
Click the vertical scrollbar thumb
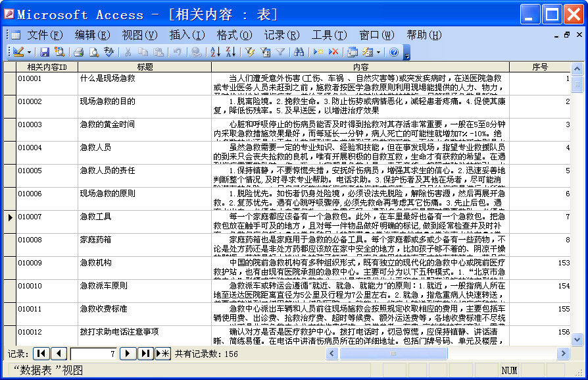pyautogui.click(x=577, y=84)
